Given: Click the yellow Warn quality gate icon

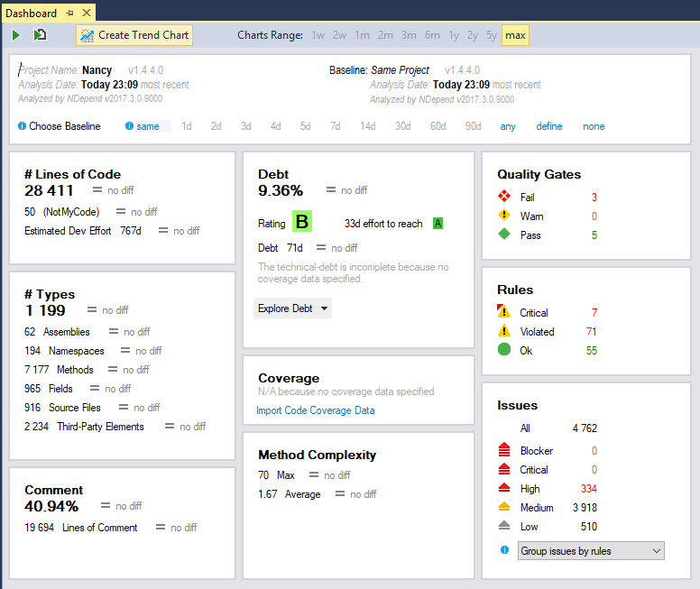Looking at the screenshot, I should (x=504, y=216).
